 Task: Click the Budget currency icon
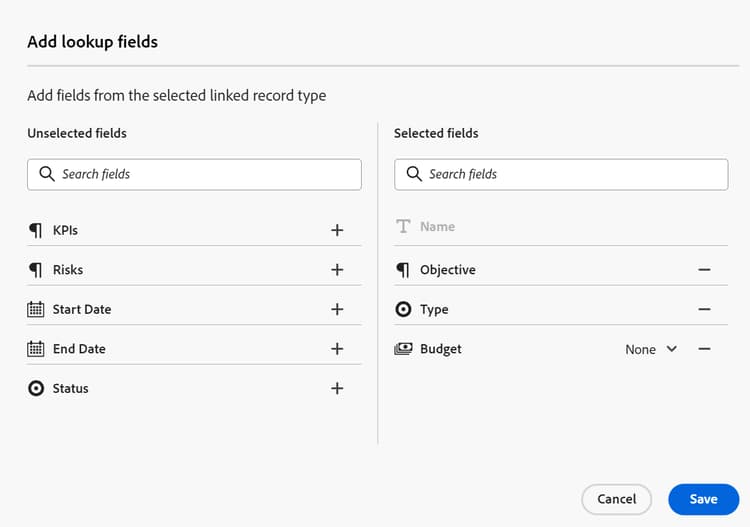click(403, 349)
